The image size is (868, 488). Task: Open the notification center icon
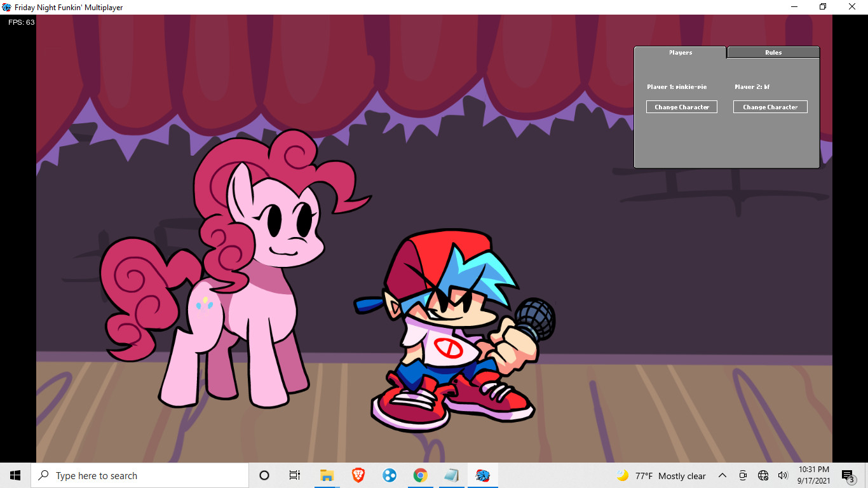(x=848, y=475)
